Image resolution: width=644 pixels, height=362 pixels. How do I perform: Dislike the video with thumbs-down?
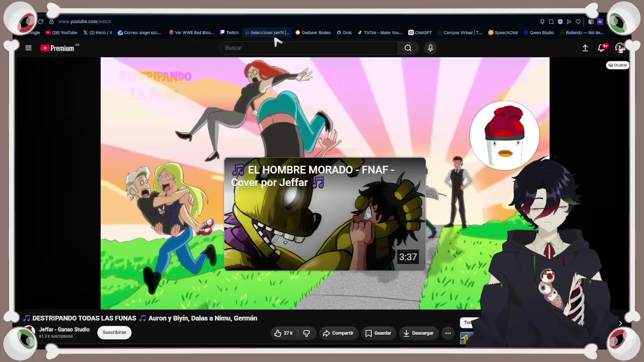coord(306,333)
